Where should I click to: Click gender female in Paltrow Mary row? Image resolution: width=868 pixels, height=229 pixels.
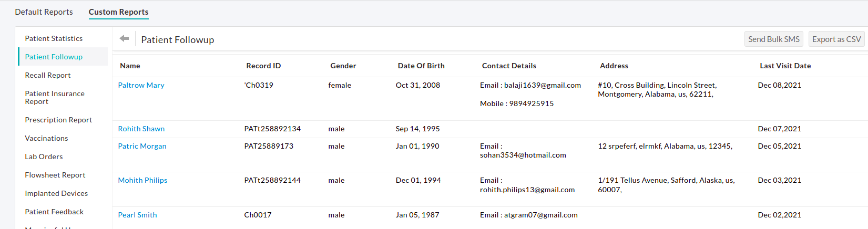pos(340,85)
